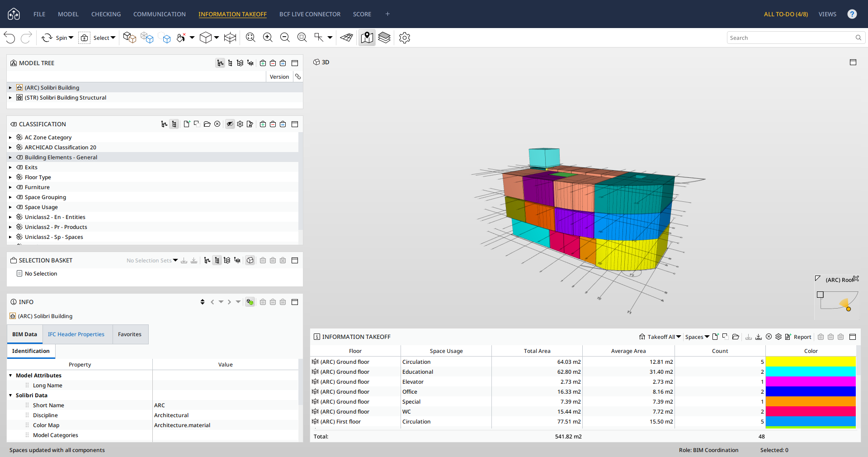Toggle the Info panel linked-selection button
The height and width of the screenshot is (457, 868).
click(x=250, y=302)
